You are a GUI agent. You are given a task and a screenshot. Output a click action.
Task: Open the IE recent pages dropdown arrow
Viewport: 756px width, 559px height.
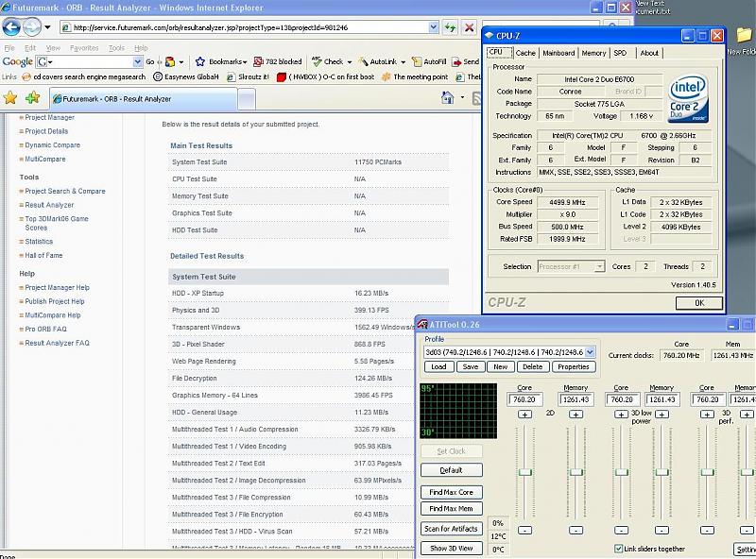tap(47, 27)
